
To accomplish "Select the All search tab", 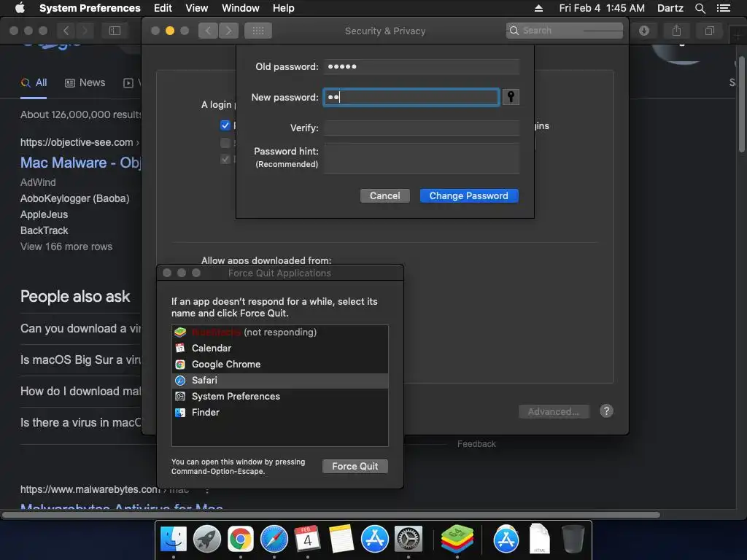I will 34,83.
